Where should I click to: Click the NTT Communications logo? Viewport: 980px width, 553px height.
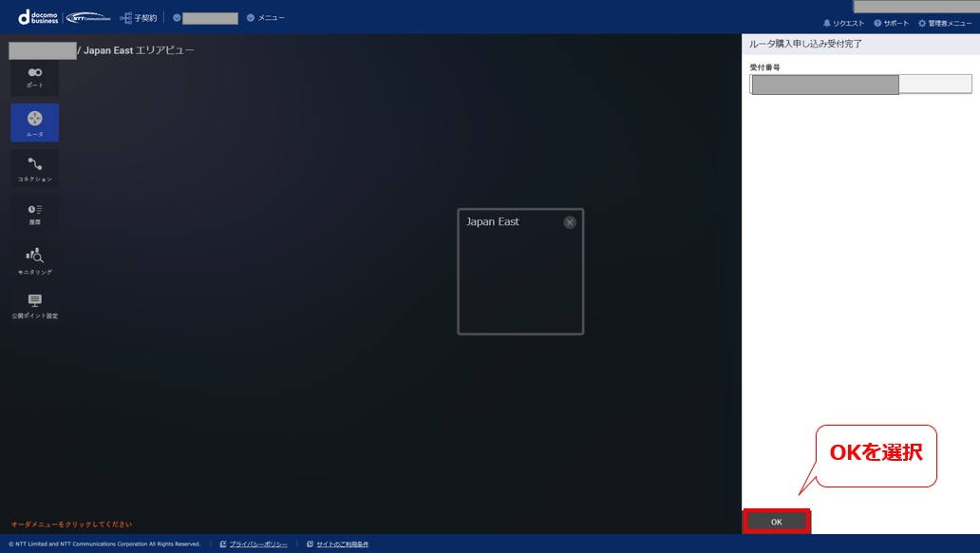88,17
